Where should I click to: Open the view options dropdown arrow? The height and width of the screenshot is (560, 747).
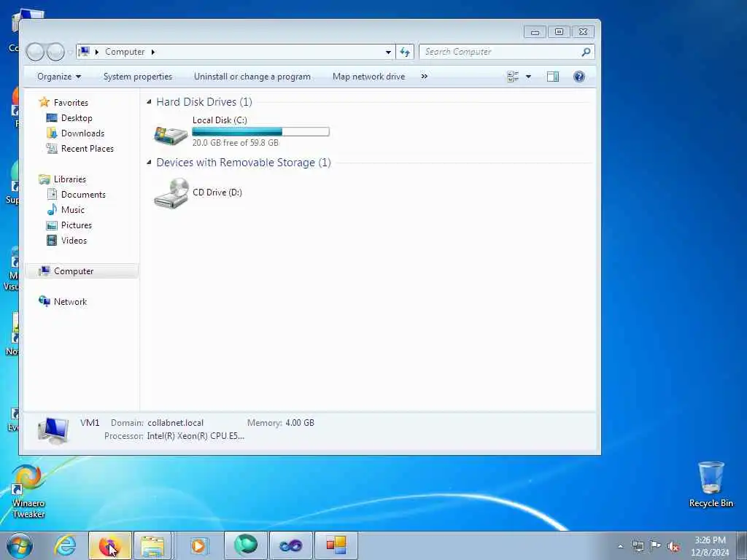528,77
